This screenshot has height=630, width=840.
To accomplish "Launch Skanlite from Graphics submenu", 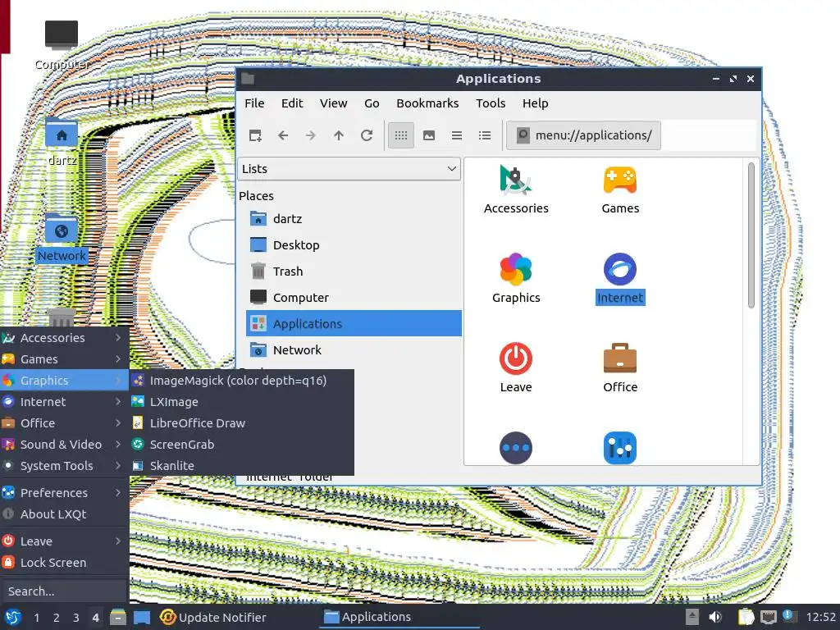I will point(242,466).
